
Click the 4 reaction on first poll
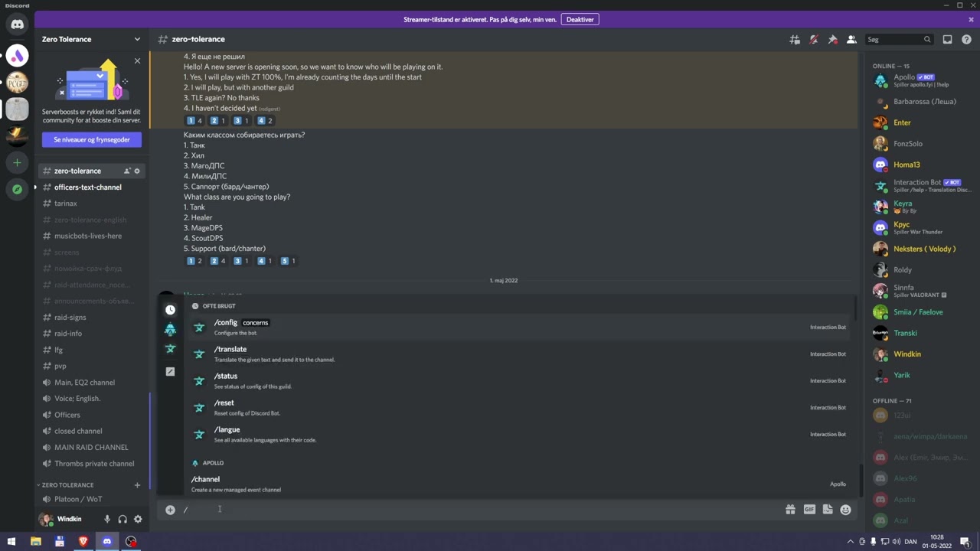(x=265, y=121)
